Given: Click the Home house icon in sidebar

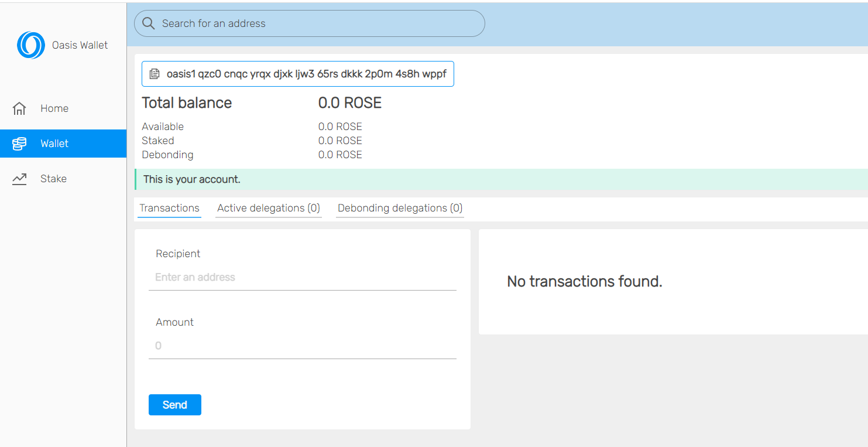Looking at the screenshot, I should [x=19, y=108].
